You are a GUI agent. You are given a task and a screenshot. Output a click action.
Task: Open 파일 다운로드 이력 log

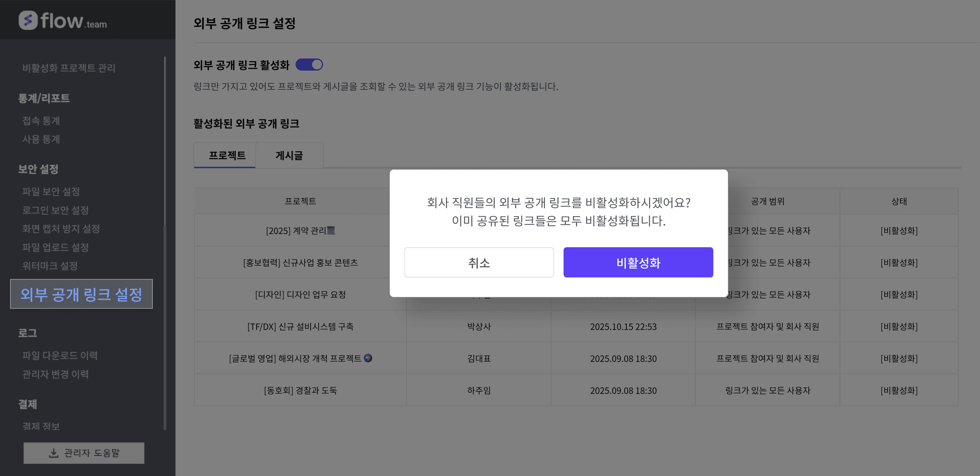tap(60, 355)
